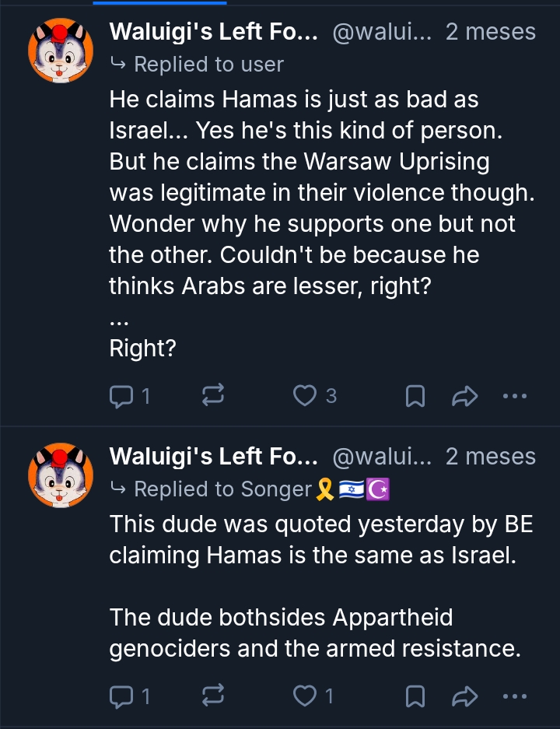Repost the second post about BE quote
The image size is (560, 729).
pyautogui.click(x=212, y=696)
